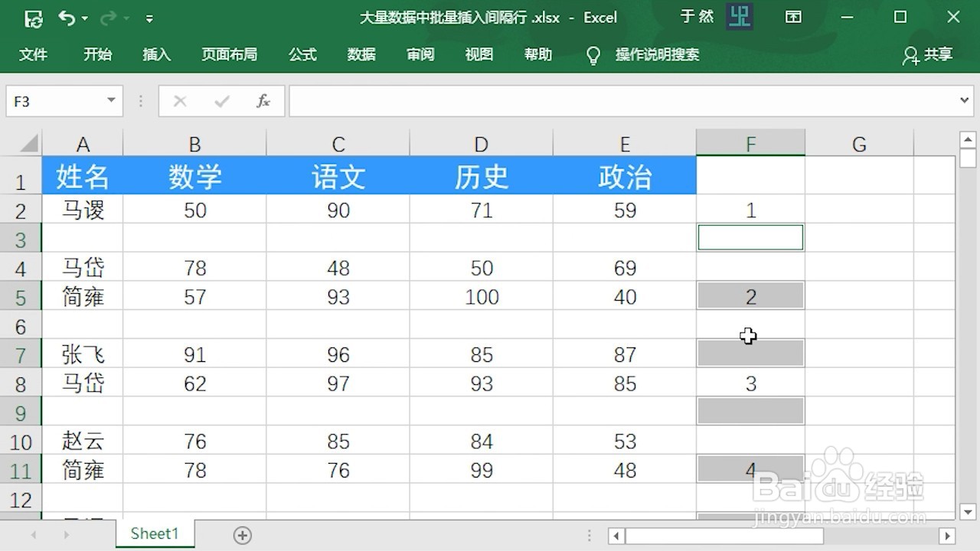Open the 审阅 tab
Viewport: 980px width, 551px height.
click(420, 54)
